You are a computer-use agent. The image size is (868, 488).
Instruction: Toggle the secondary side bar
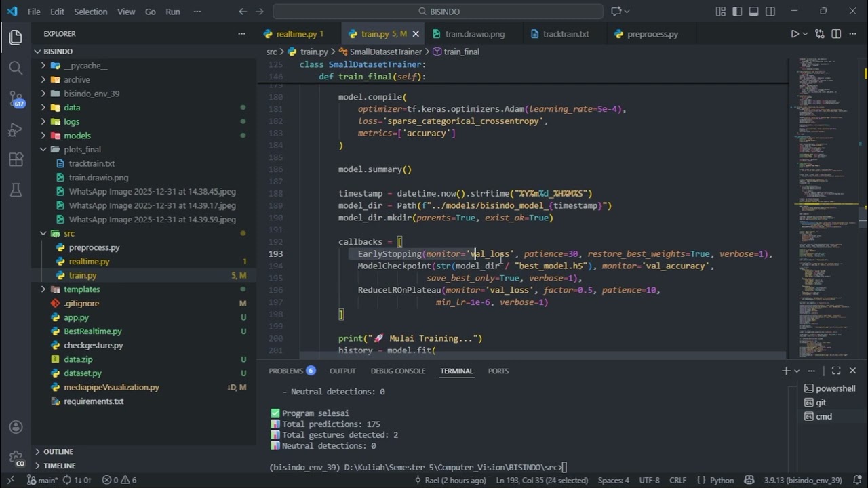(770, 12)
